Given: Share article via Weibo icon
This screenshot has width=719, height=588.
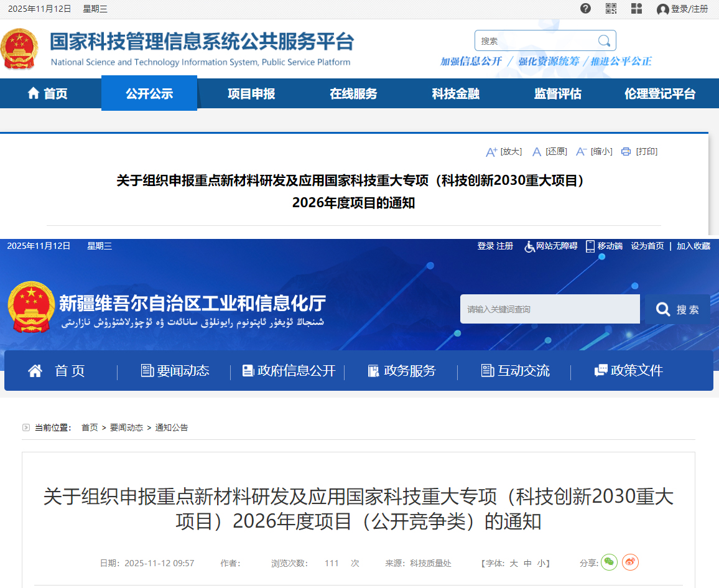Looking at the screenshot, I should tap(630, 562).
